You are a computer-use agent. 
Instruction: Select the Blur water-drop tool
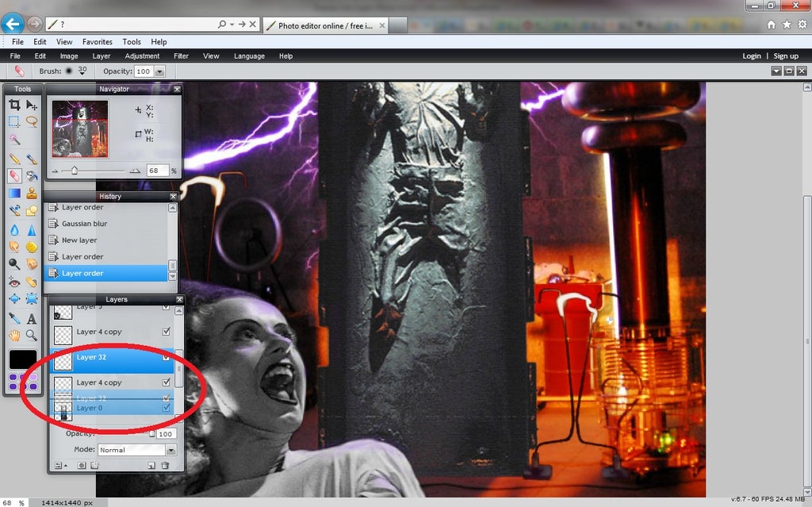pyautogui.click(x=14, y=230)
